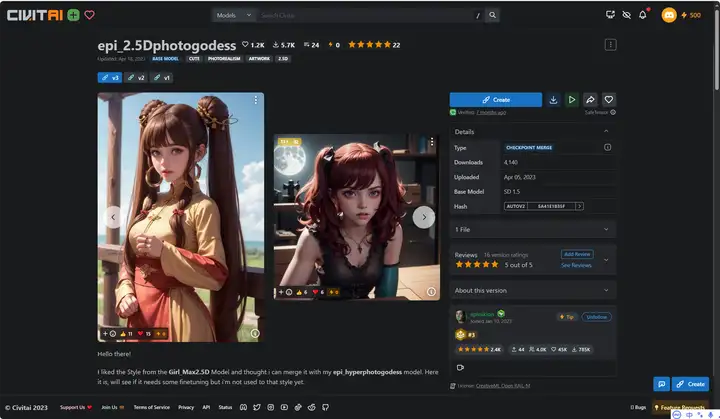
Task: Open the left girl in yellow dress thumbnail
Action: pyautogui.click(x=180, y=217)
